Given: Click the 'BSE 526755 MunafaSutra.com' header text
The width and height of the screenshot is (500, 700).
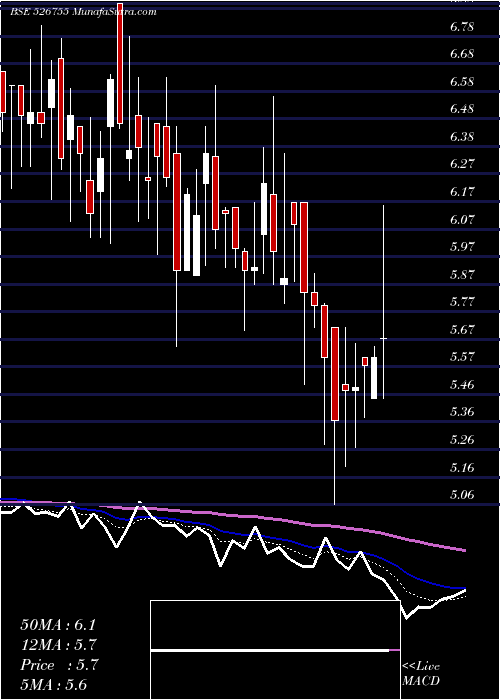Looking at the screenshot, I should [83, 12].
